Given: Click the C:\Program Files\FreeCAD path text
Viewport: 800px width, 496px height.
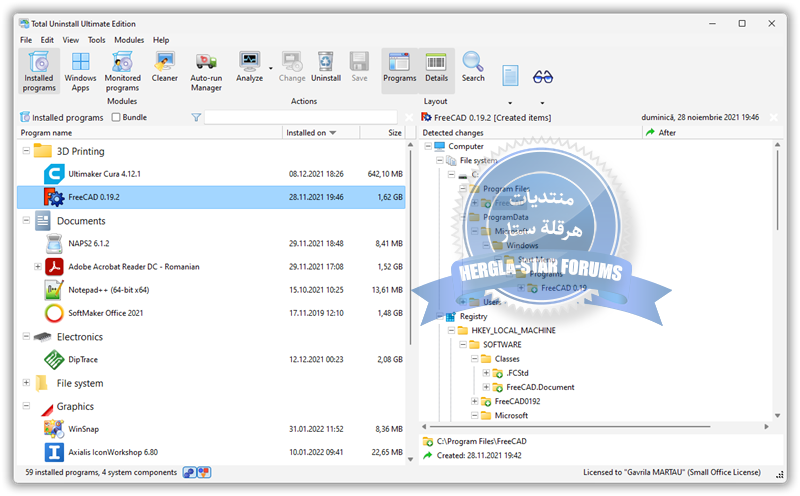Looking at the screenshot, I should (x=482, y=441).
